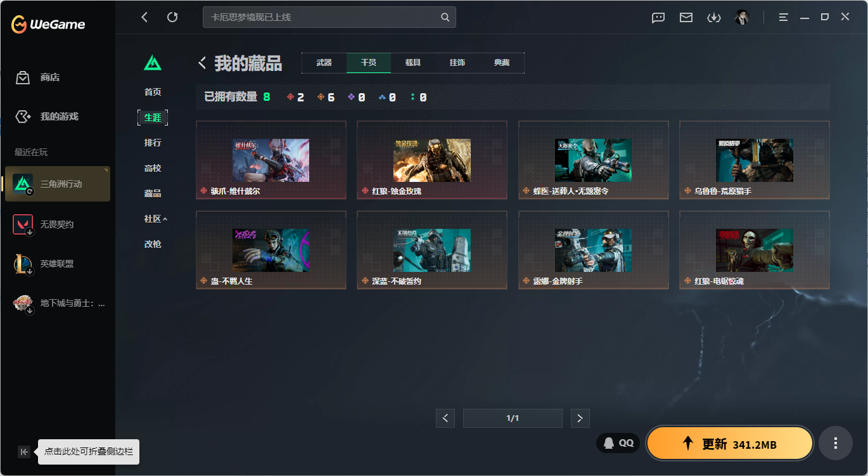Go to the previous page arrow

pyautogui.click(x=445, y=418)
